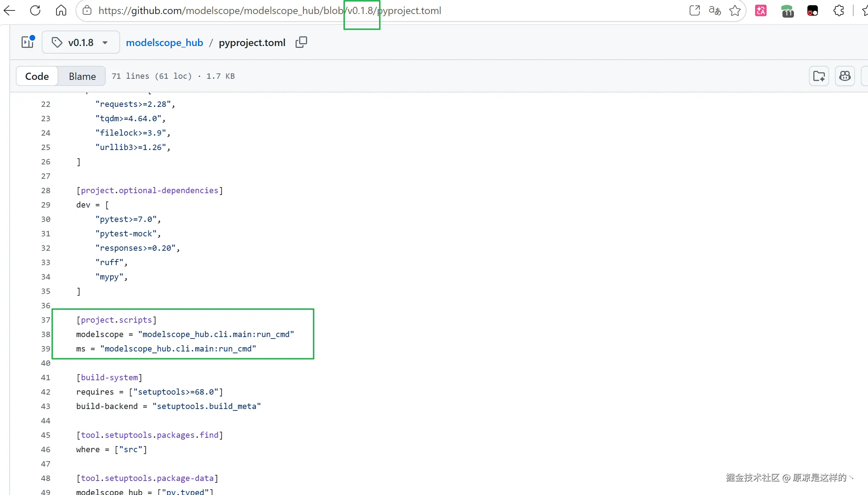Screen dimensions: 868x495
Task: Open modelscope_hub breadcrumb link
Action: point(164,42)
